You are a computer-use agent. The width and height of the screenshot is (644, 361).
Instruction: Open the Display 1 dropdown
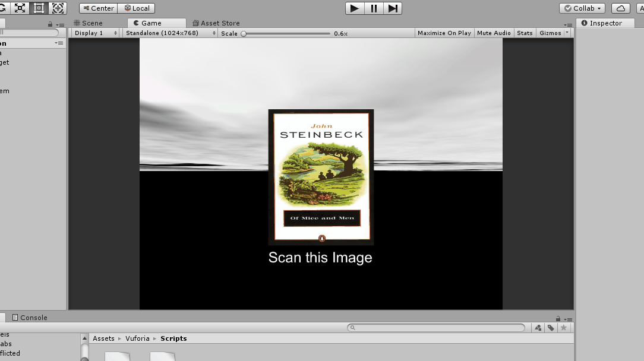click(x=94, y=33)
